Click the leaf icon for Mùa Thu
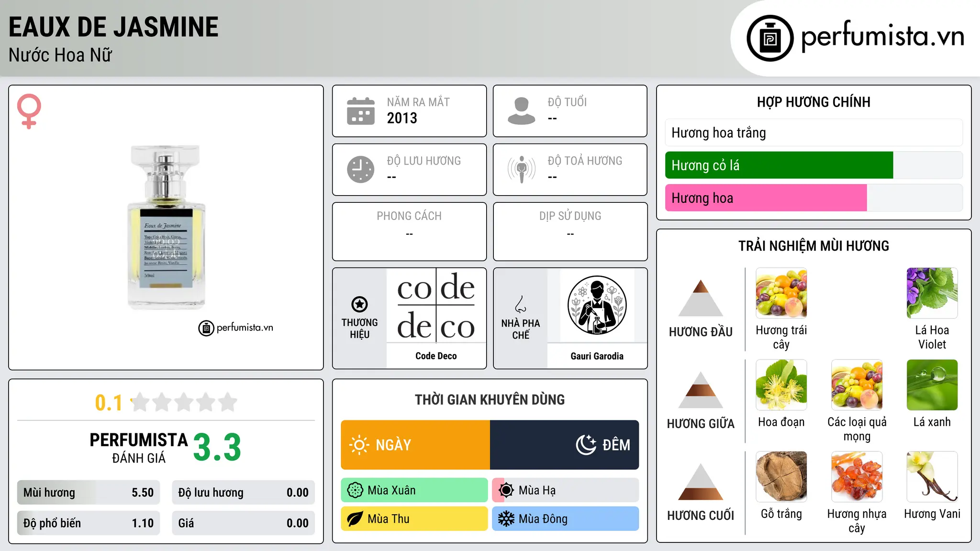 point(355,519)
